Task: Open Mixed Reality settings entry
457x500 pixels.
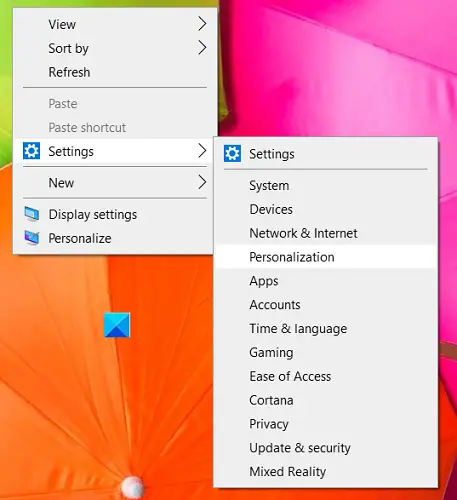Action: [325, 472]
